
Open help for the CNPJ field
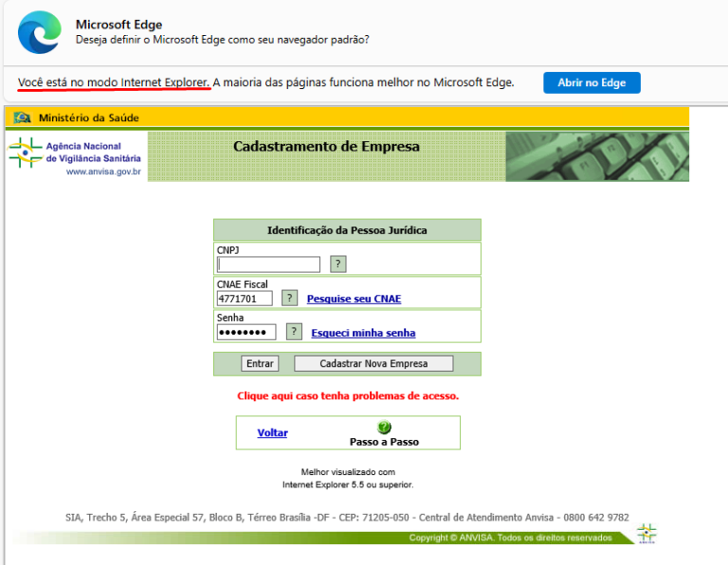(x=337, y=264)
